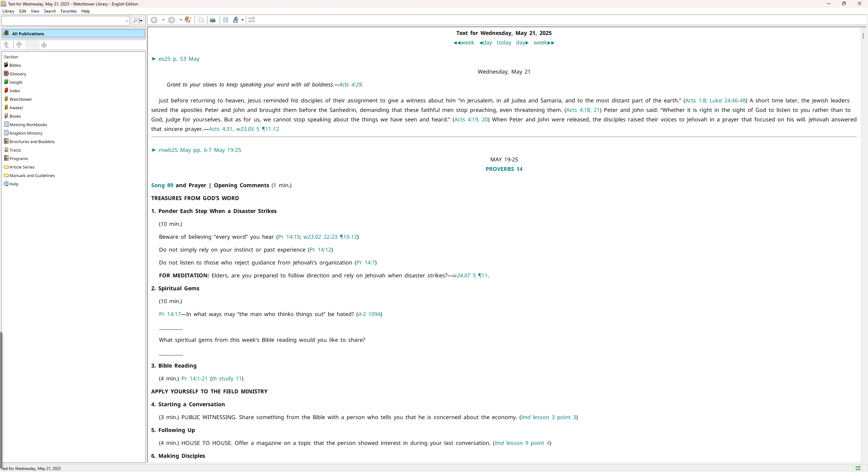The width and height of the screenshot is (868, 472).
Task: Open the PROVERBS 14 link
Action: click(504, 169)
